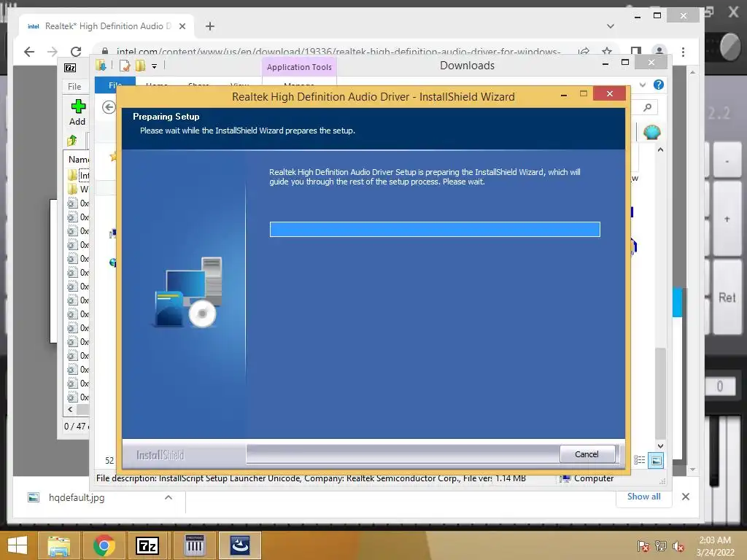Viewport: 747px width, 560px height.
Task: Click the up arrow of Explorer's file list scrollbar
Action: coord(660,149)
